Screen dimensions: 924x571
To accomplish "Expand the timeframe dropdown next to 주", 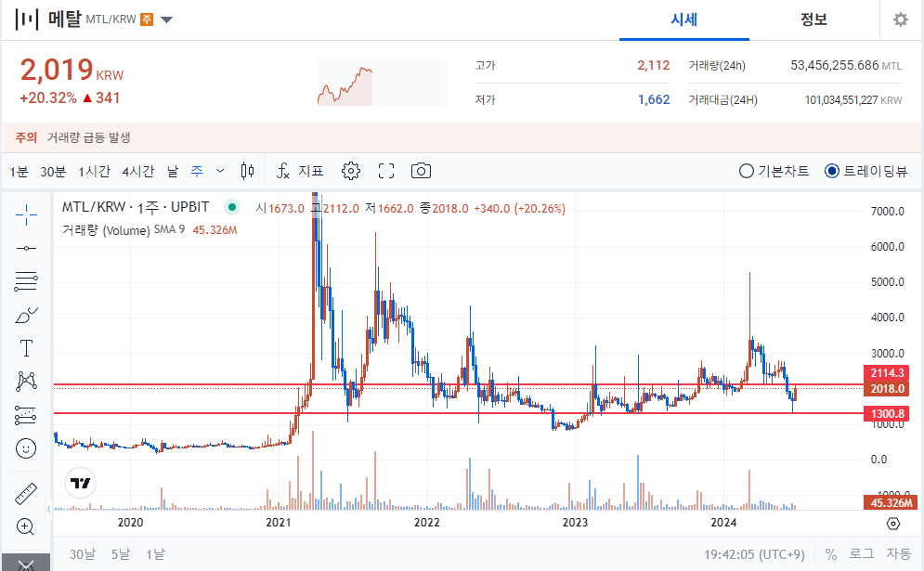I will pyautogui.click(x=220, y=171).
